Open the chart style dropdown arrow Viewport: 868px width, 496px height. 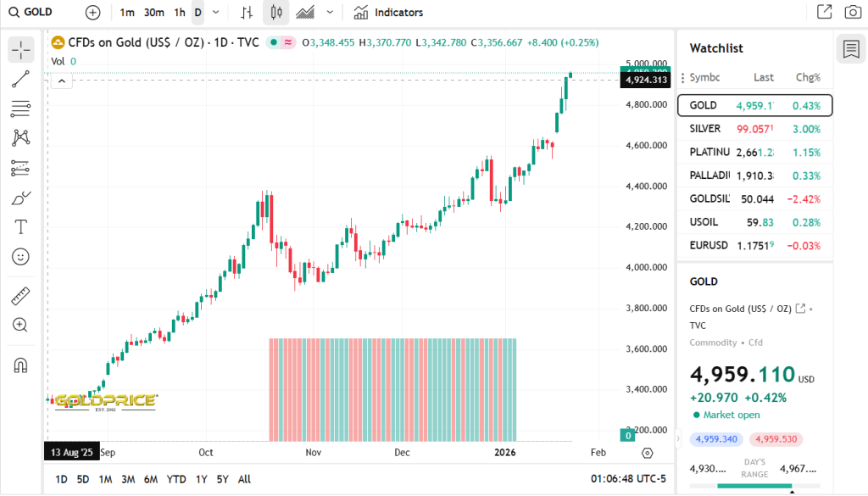coord(330,12)
